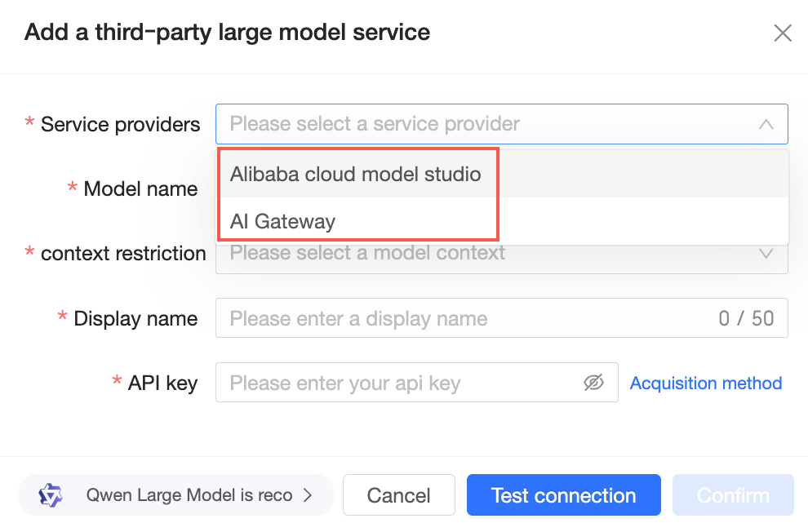Expand the model context chevron arrow

(x=766, y=254)
